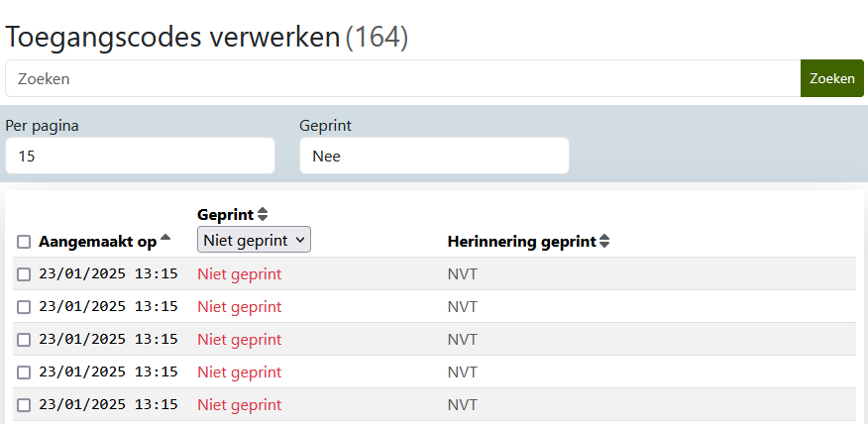868x424 pixels.
Task: Mark the fourth row's checkbox
Action: click(x=24, y=372)
